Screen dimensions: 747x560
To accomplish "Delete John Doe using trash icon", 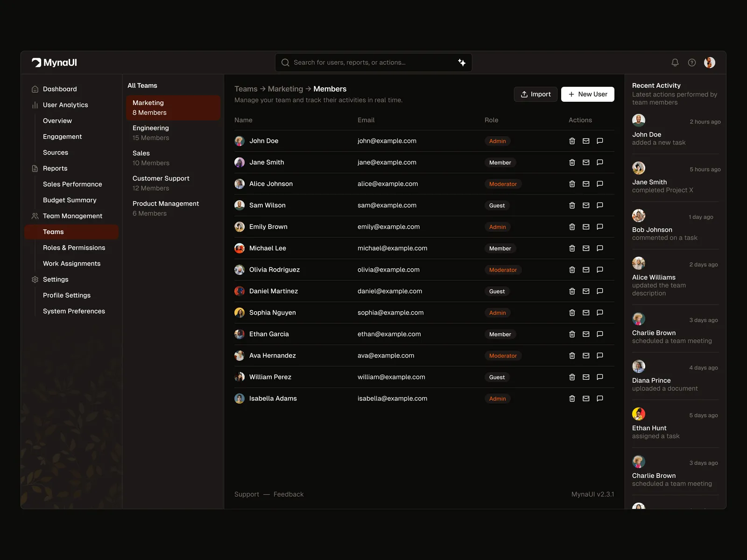I will click(572, 141).
